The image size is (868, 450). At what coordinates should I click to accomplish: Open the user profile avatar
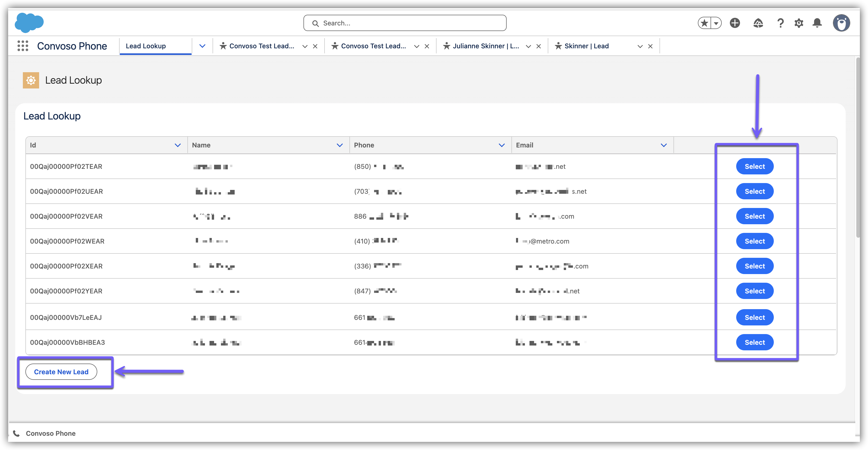(x=841, y=23)
